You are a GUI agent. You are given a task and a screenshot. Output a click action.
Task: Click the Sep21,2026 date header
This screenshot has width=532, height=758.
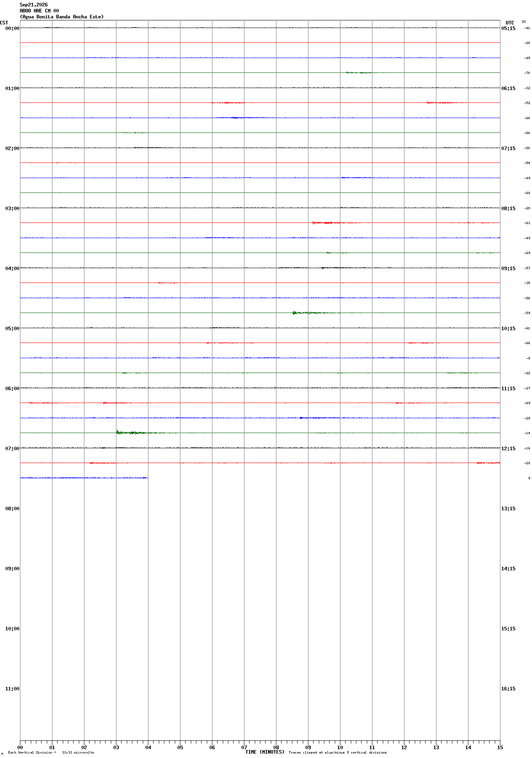point(34,5)
